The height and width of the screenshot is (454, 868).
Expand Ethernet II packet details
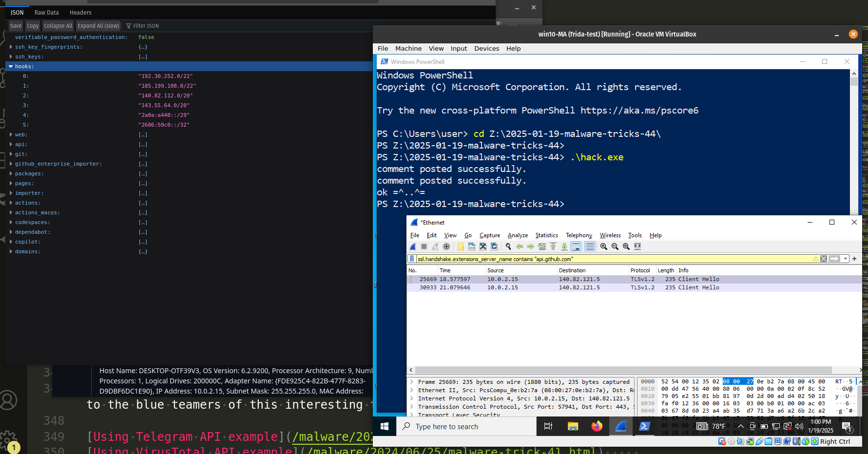tap(412, 390)
